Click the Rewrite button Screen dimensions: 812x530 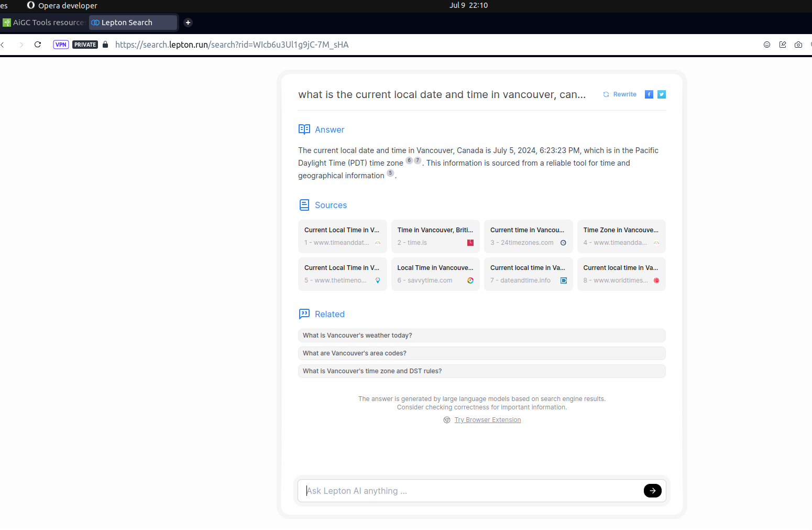click(x=620, y=94)
